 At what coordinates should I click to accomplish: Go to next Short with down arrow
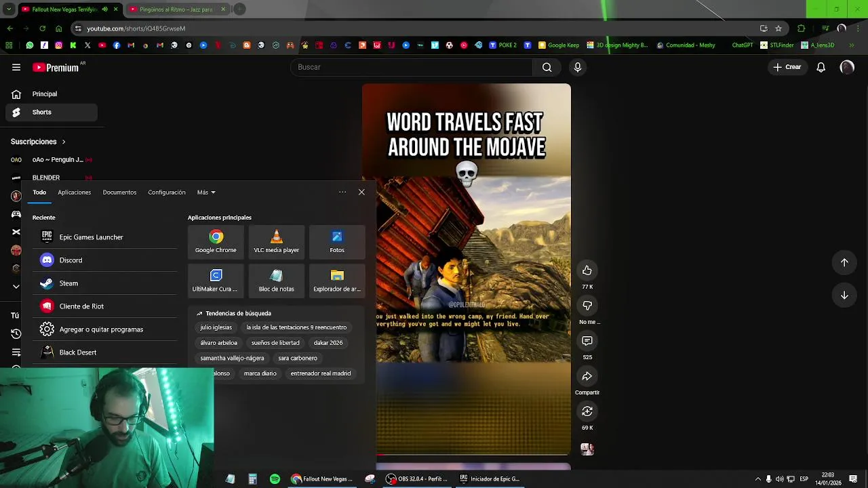click(844, 295)
